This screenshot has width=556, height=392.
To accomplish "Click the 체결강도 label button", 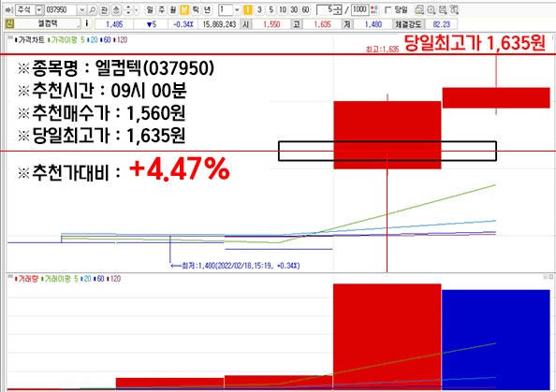I will (408, 24).
